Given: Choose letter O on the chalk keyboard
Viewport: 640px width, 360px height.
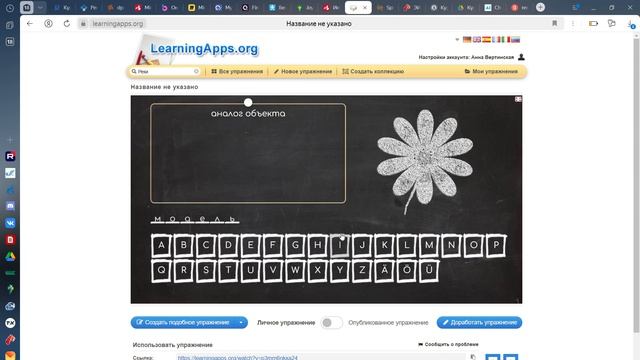Looking at the screenshot, I should [473, 245].
